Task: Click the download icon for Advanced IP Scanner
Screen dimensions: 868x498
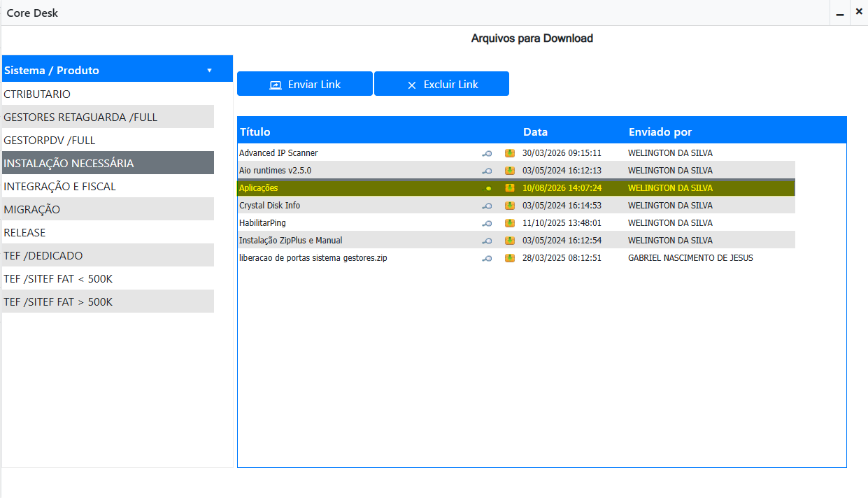Action: (x=510, y=153)
